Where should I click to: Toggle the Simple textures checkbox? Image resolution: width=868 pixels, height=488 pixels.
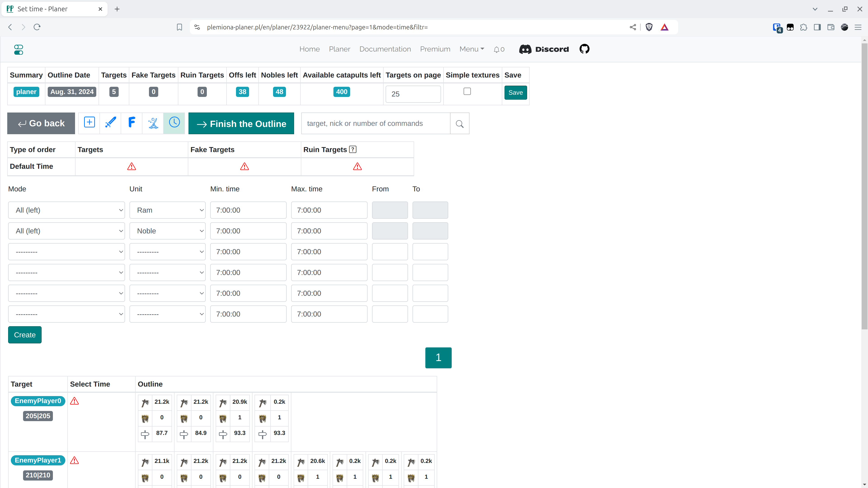point(467,91)
